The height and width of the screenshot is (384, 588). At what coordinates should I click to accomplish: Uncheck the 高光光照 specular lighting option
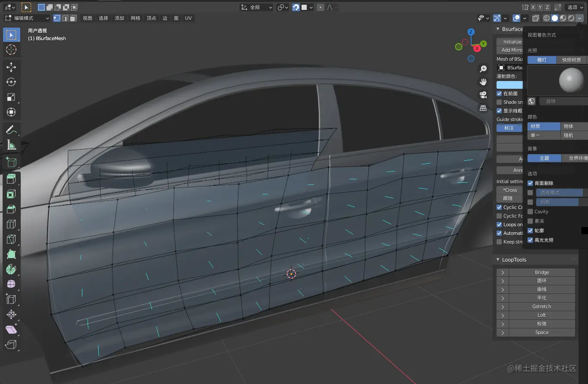click(x=530, y=240)
